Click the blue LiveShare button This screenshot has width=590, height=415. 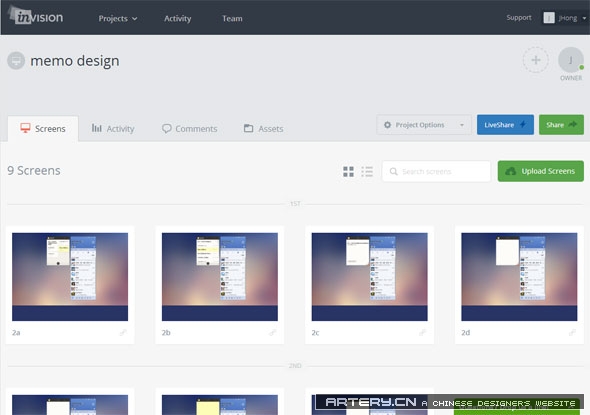click(505, 125)
